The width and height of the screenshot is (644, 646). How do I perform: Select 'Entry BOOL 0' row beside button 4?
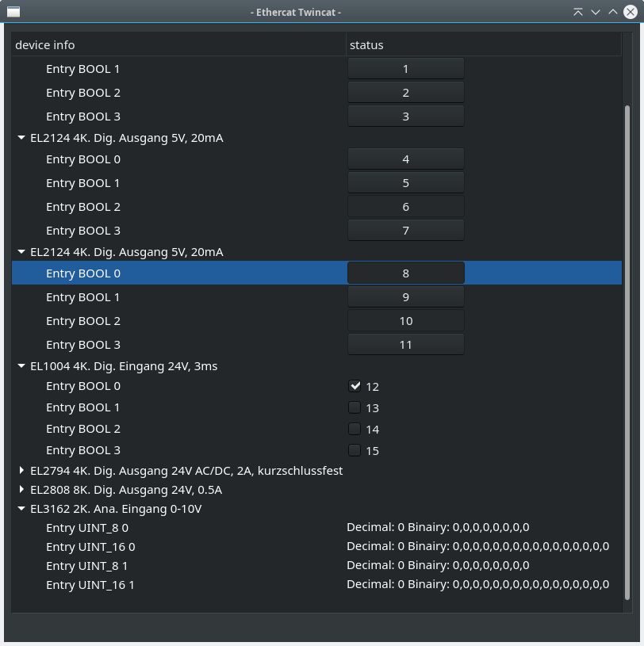point(316,159)
